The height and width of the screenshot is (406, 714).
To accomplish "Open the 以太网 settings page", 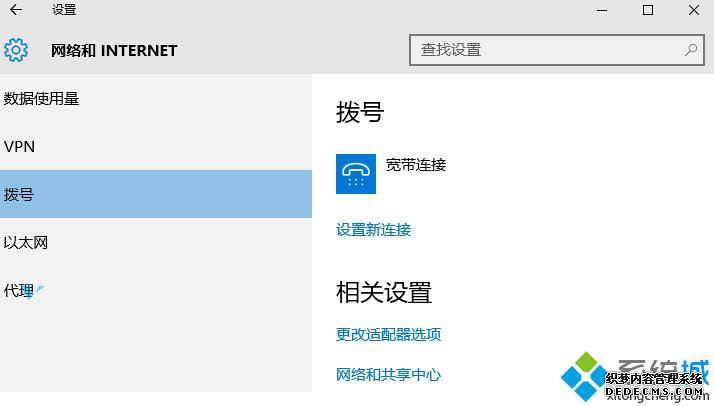I will [156, 242].
